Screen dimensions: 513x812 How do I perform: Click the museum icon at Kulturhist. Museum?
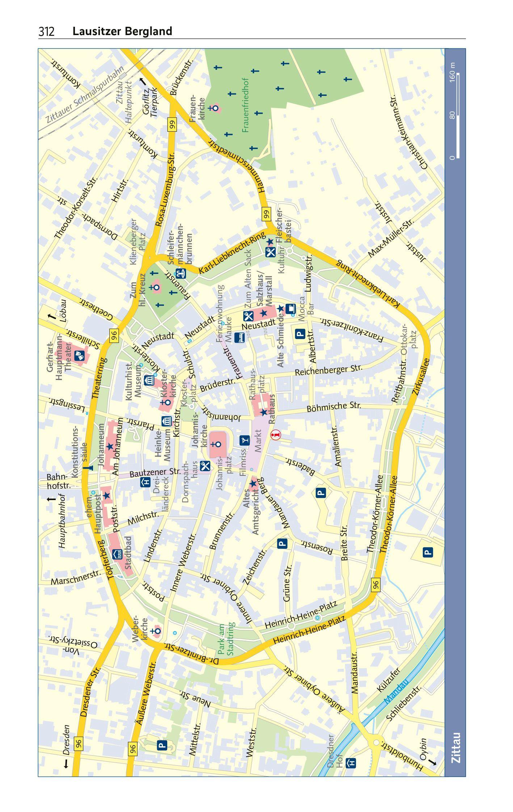click(149, 380)
